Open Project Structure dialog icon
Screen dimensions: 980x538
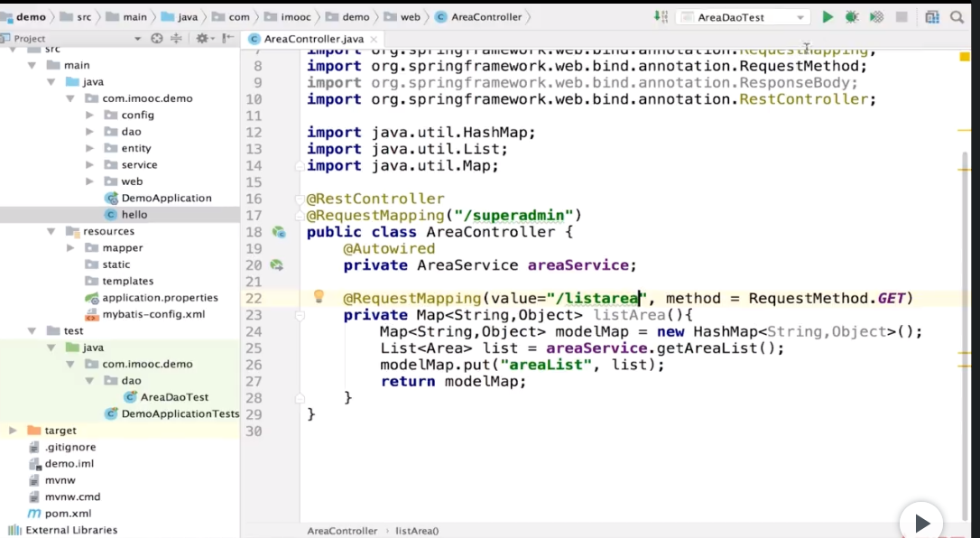[932, 17]
